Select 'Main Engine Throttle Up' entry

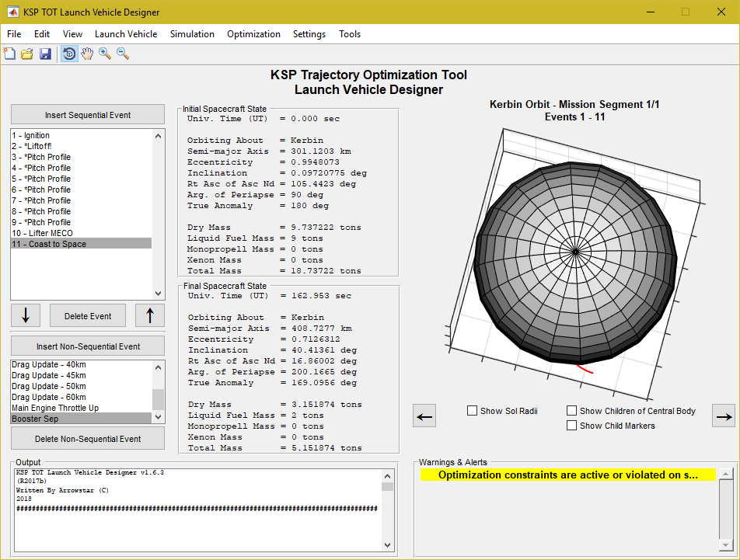pos(81,408)
